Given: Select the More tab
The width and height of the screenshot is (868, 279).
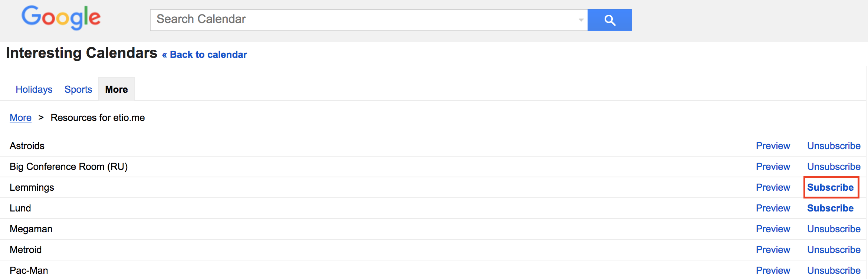Looking at the screenshot, I should tap(116, 89).
